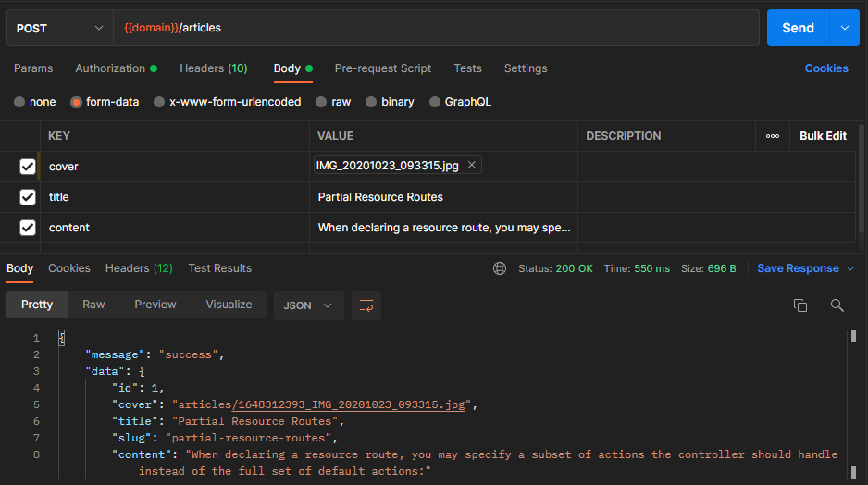Image resolution: width=868 pixels, height=485 pixels.
Task: Open the column options three-dots menu
Action: pyautogui.click(x=773, y=136)
